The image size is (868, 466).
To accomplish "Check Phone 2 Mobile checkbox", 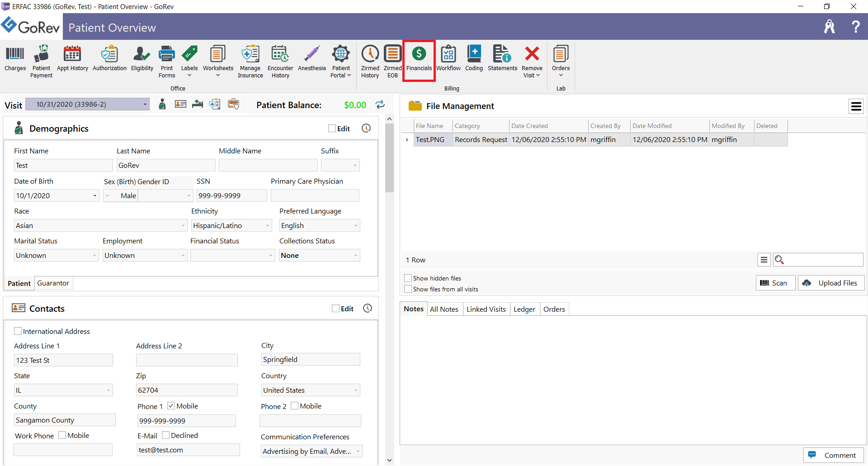I will 294,406.
